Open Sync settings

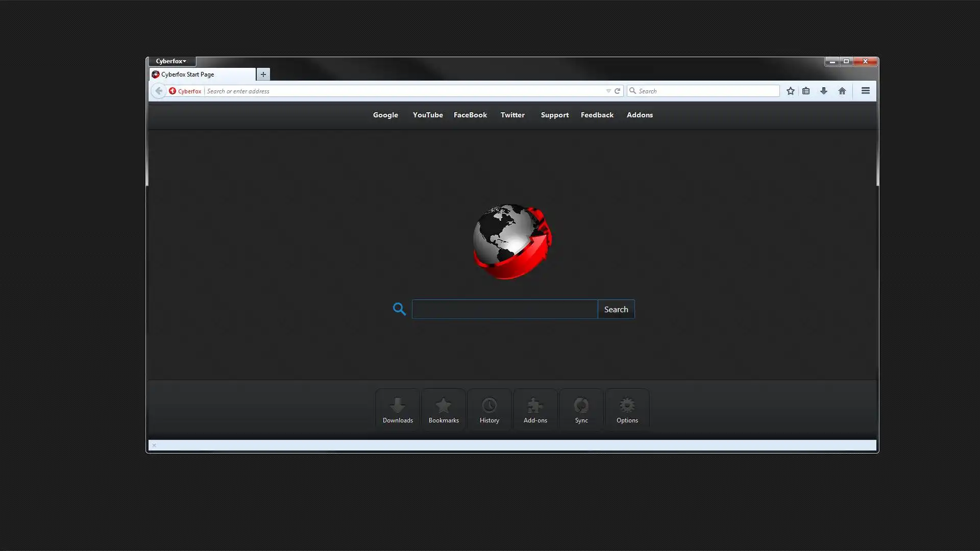pos(581,407)
